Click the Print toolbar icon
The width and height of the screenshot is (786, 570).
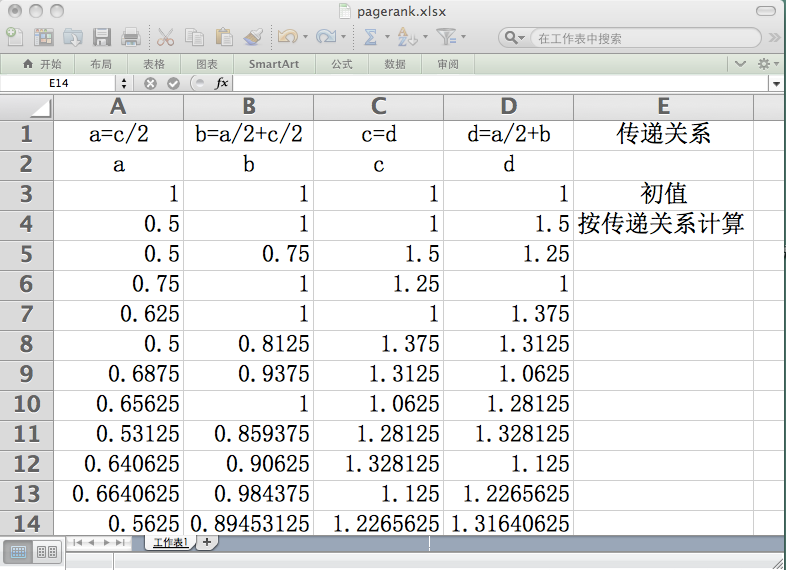(x=131, y=38)
